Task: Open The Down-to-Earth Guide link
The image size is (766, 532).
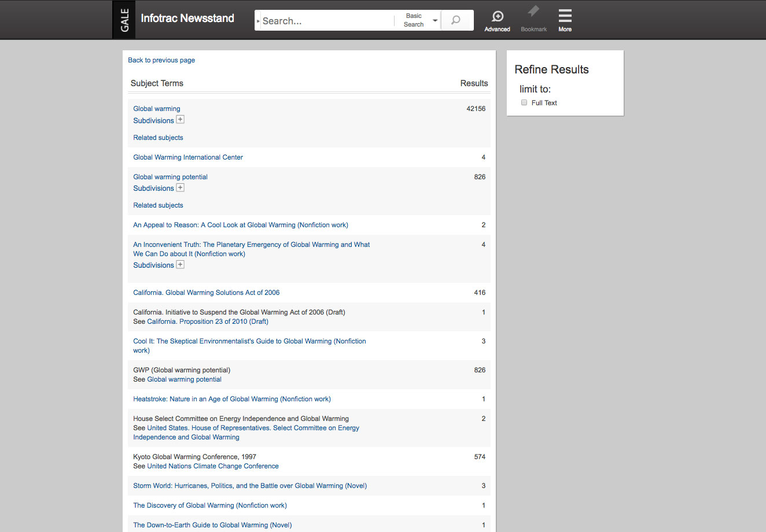Action: (x=212, y=525)
